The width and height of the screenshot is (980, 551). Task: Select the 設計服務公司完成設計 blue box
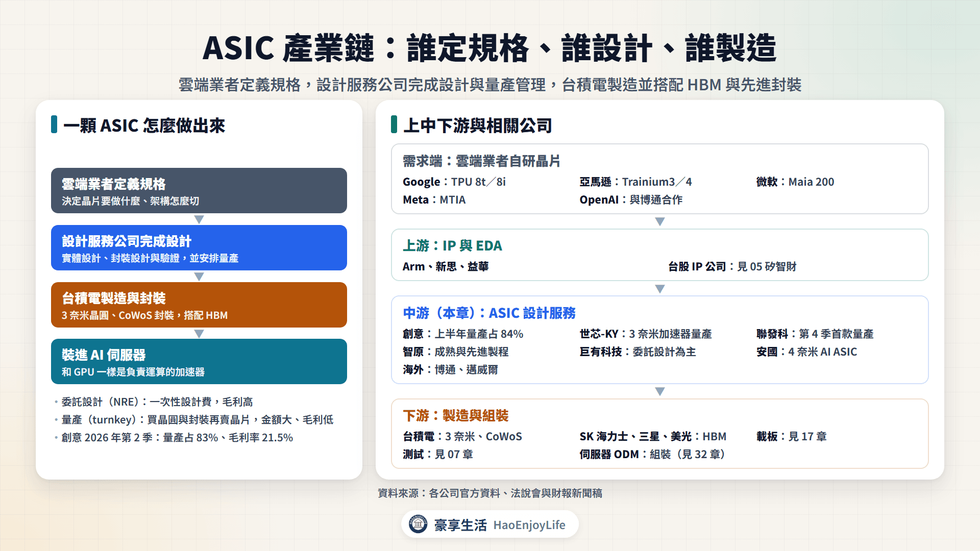(x=199, y=247)
